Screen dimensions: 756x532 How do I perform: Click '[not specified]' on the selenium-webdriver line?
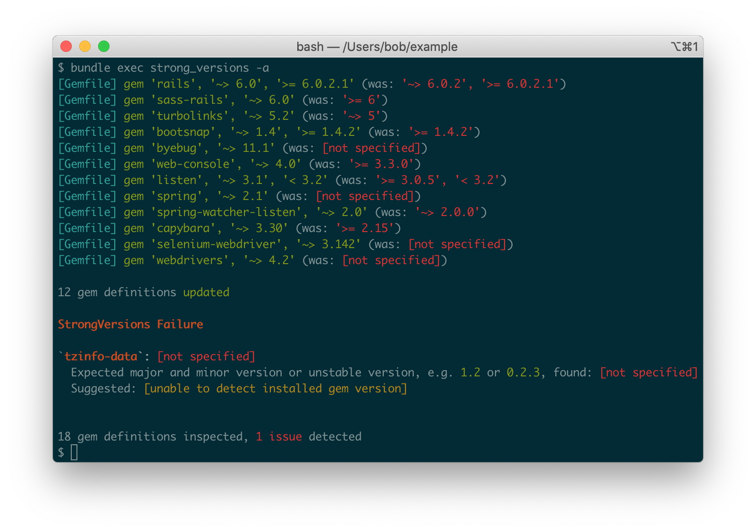point(457,244)
